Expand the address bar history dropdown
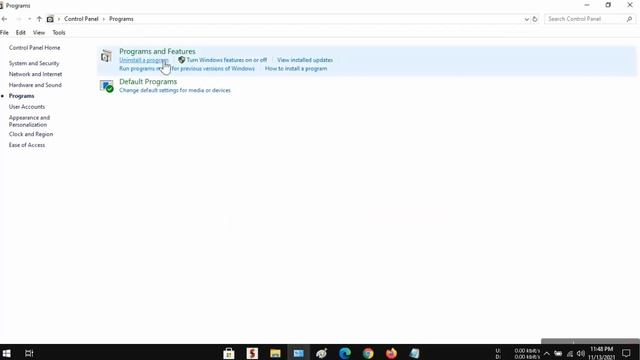The image size is (640, 360). tap(527, 19)
